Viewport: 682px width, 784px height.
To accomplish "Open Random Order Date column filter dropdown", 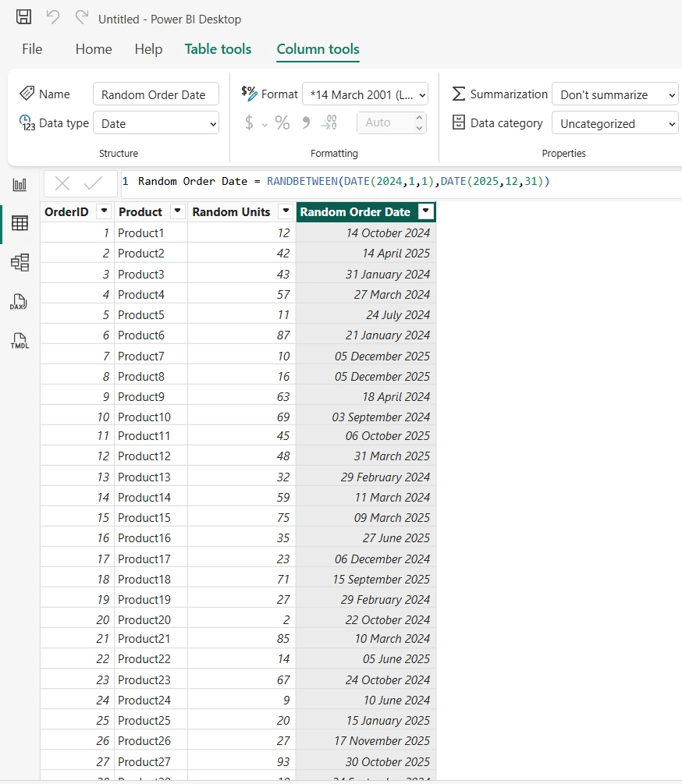I will pyautogui.click(x=425, y=211).
